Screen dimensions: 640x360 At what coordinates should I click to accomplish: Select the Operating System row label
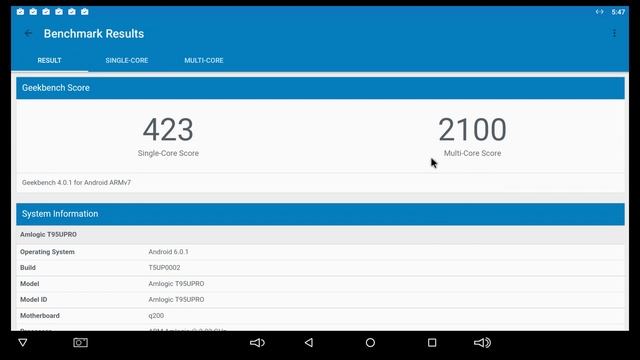[x=47, y=252]
